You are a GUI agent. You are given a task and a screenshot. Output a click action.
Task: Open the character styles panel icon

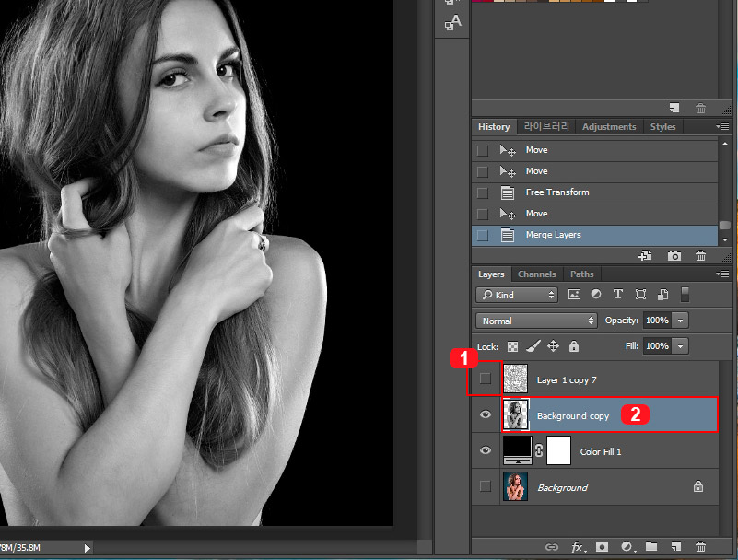click(452, 22)
